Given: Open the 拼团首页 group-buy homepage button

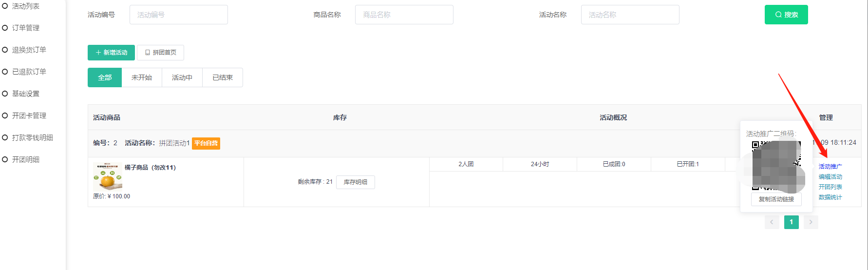Looking at the screenshot, I should (x=160, y=53).
